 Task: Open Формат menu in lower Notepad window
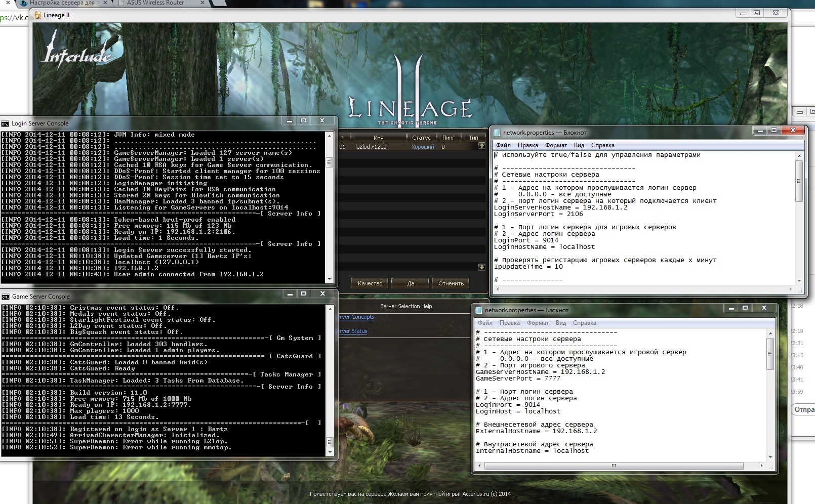(x=538, y=323)
